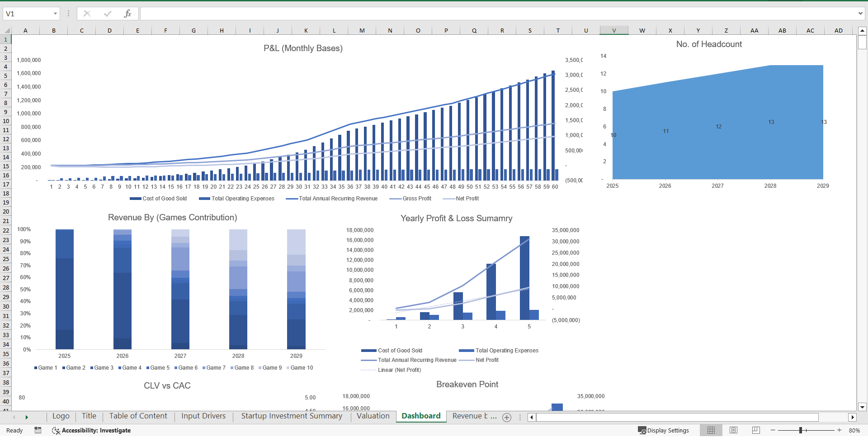Image resolution: width=868 pixels, height=437 pixels.
Task: Click Total Annual Recurring Revenue legend in P&L chart
Action: click(332, 199)
